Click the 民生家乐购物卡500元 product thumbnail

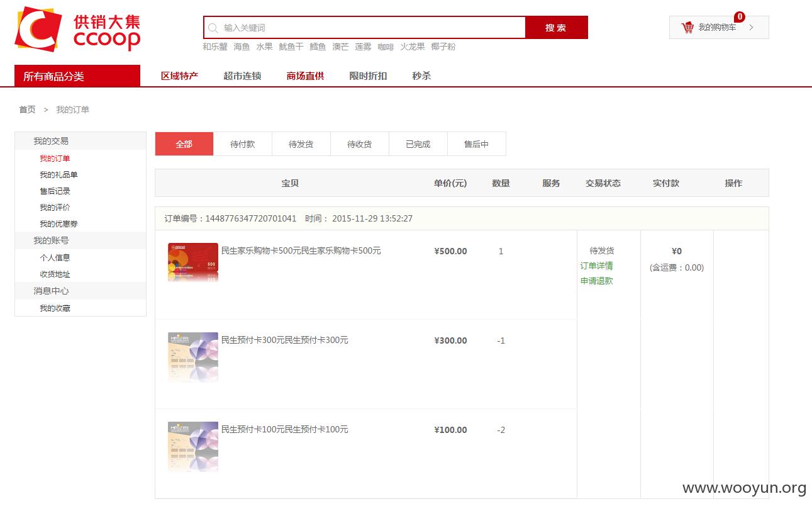tap(193, 262)
